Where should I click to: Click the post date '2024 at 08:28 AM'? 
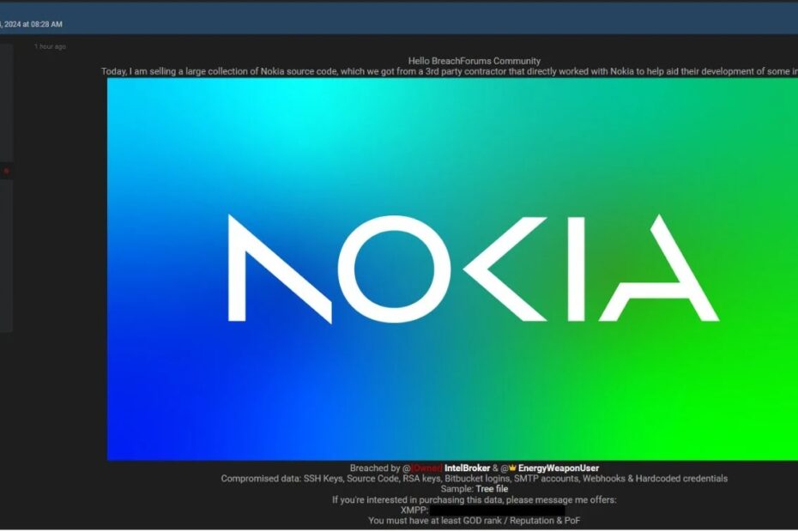click(x=32, y=24)
